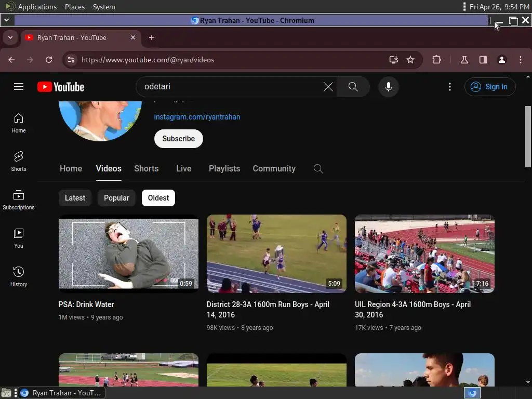Bookmark this page with the star icon
This screenshot has width=532, height=399.
click(410, 60)
